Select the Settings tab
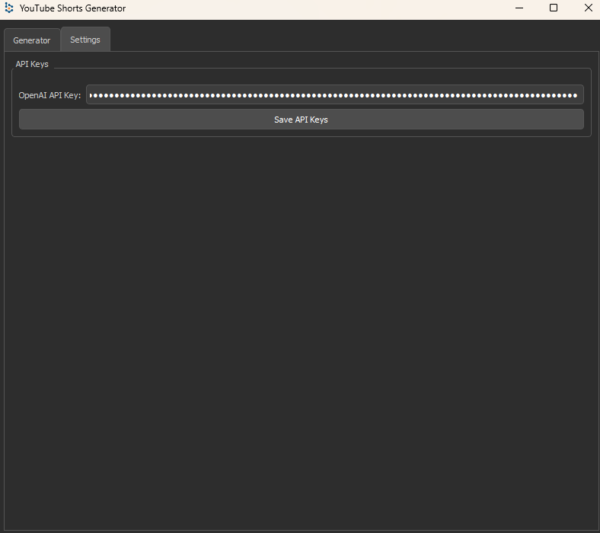Viewport: 600px width, 533px height. click(85, 40)
